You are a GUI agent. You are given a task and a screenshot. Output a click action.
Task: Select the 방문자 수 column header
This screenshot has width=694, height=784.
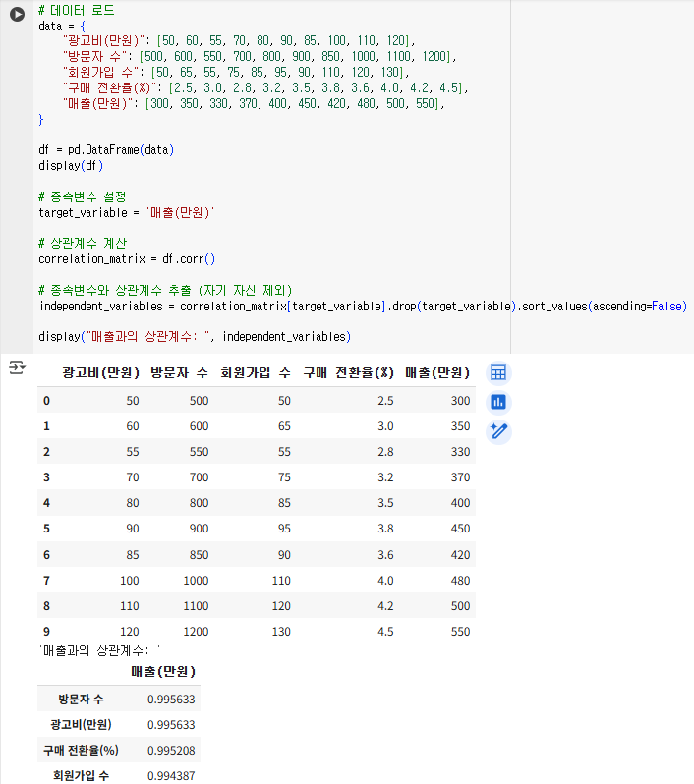click(x=179, y=373)
